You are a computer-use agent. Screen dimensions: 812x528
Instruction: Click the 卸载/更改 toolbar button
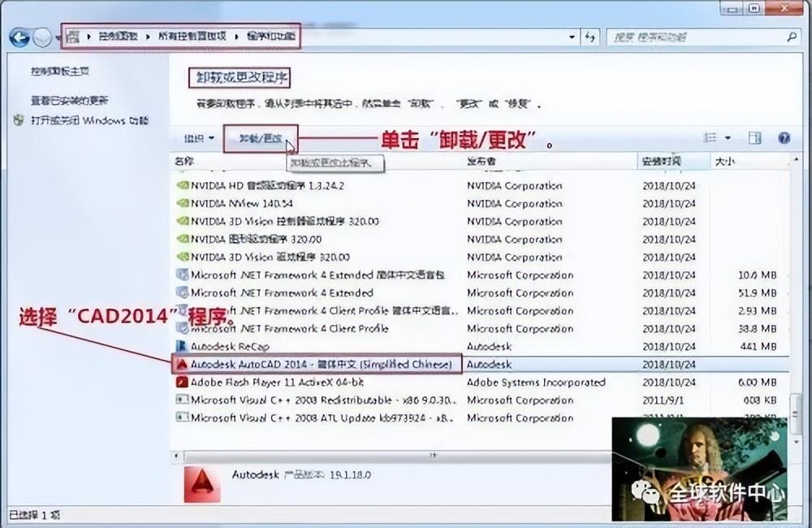(x=261, y=138)
